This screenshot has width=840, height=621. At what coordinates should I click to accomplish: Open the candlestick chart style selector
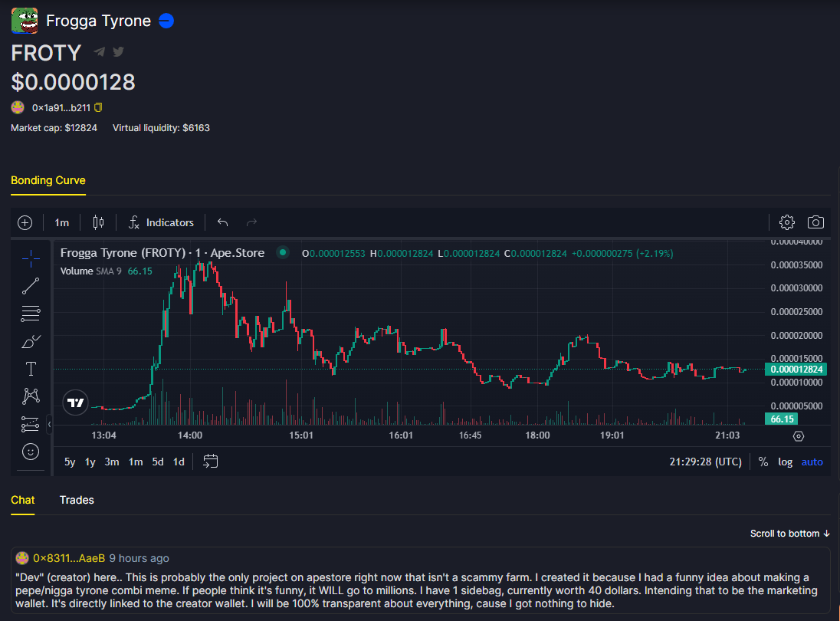point(99,222)
